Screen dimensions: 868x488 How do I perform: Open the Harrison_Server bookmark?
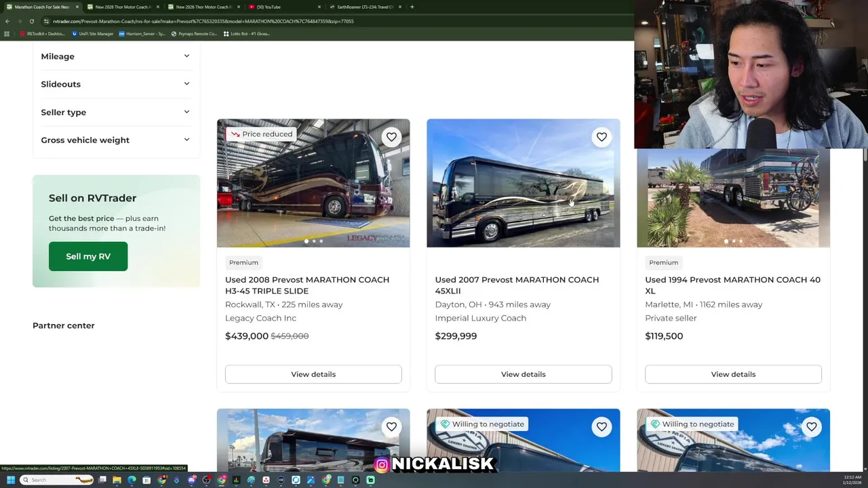click(x=142, y=34)
